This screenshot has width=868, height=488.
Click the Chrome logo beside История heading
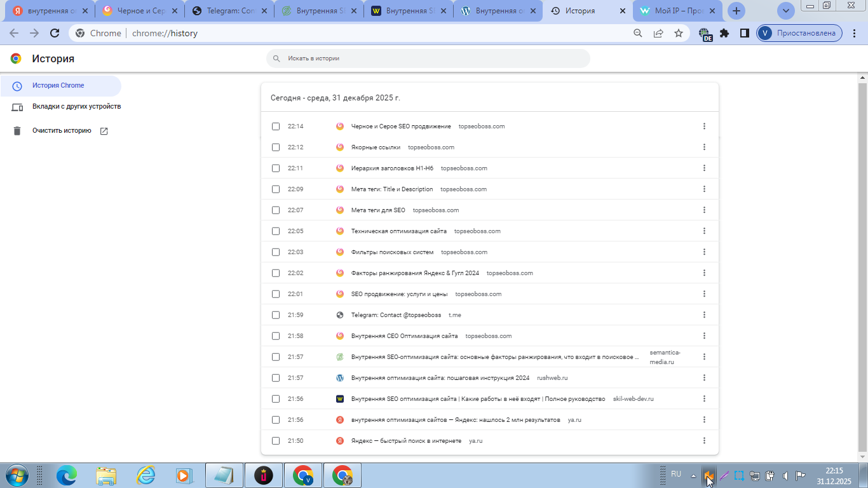[16, 58]
